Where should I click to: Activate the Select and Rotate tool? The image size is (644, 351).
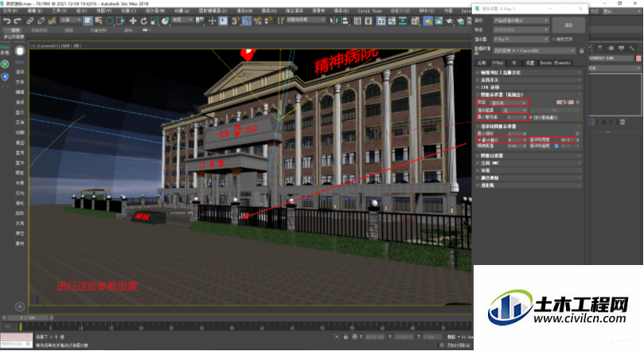pyautogui.click(x=144, y=21)
